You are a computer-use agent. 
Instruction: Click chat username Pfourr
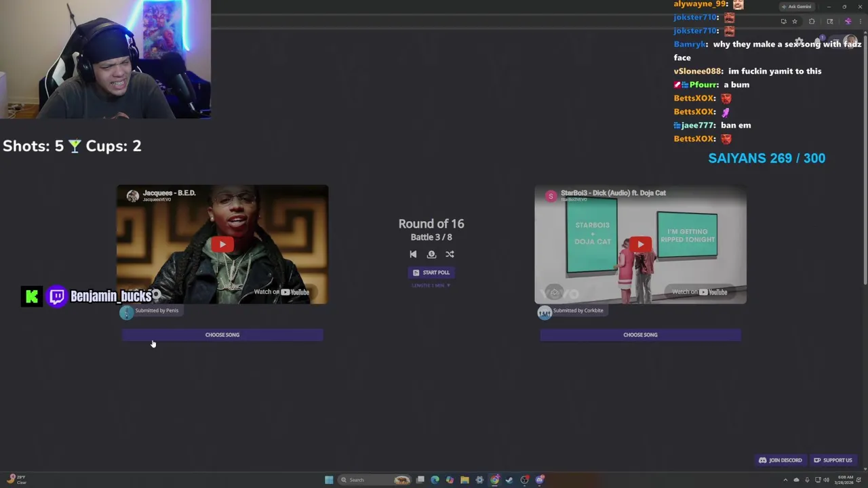pos(704,85)
